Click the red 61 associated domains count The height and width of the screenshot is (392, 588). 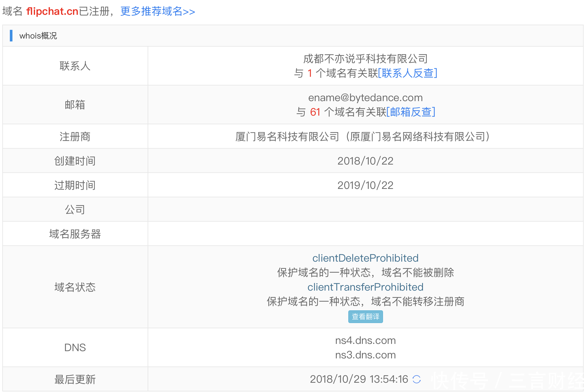click(x=315, y=112)
